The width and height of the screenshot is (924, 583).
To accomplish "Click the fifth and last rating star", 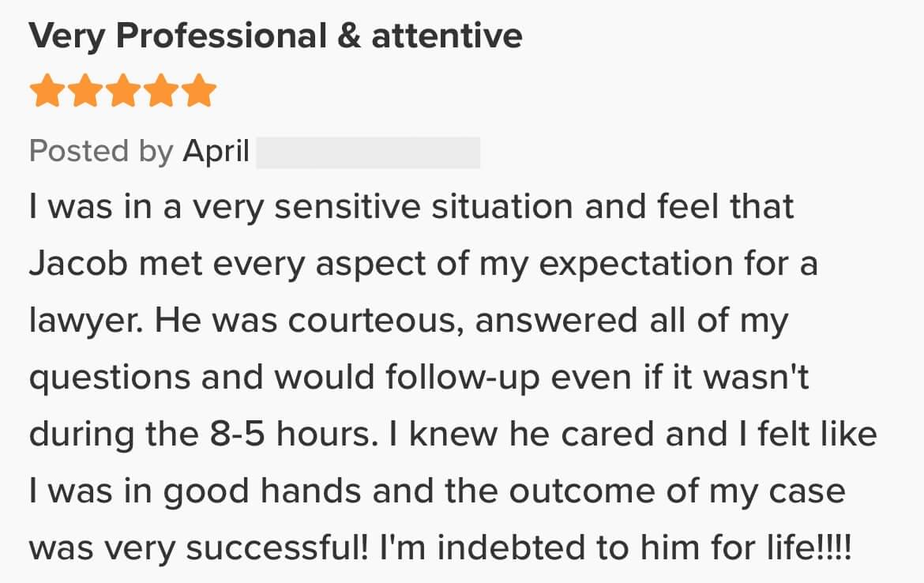I will pyautogui.click(x=200, y=92).
